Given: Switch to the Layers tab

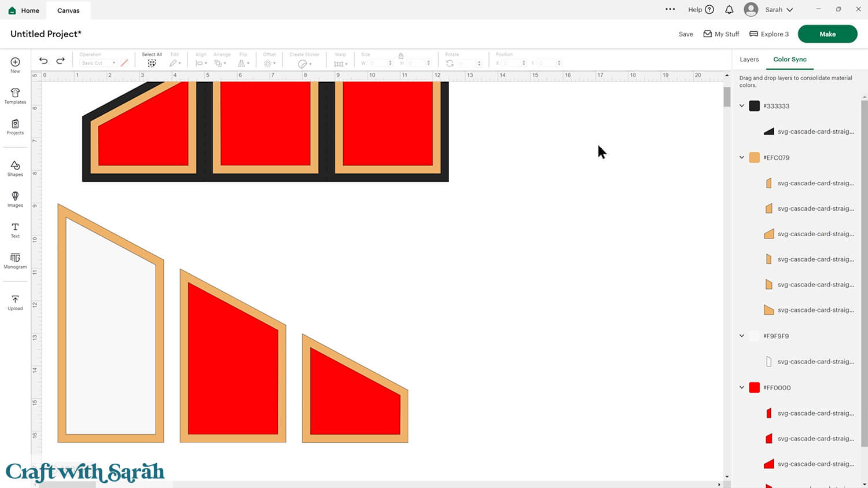Looking at the screenshot, I should [749, 59].
